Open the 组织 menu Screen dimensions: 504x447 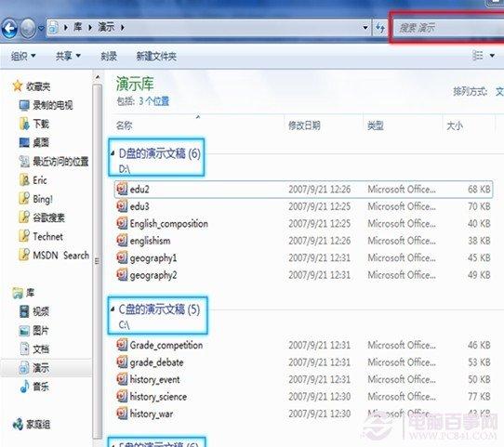pos(23,57)
